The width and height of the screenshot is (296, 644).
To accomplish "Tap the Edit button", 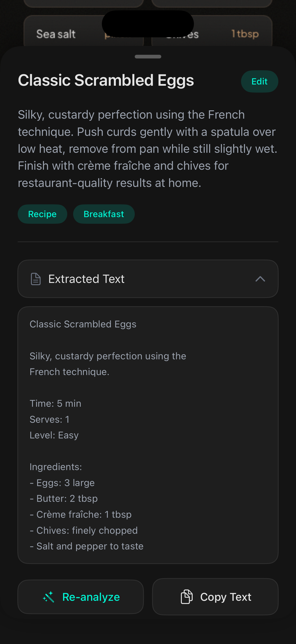I will (259, 82).
